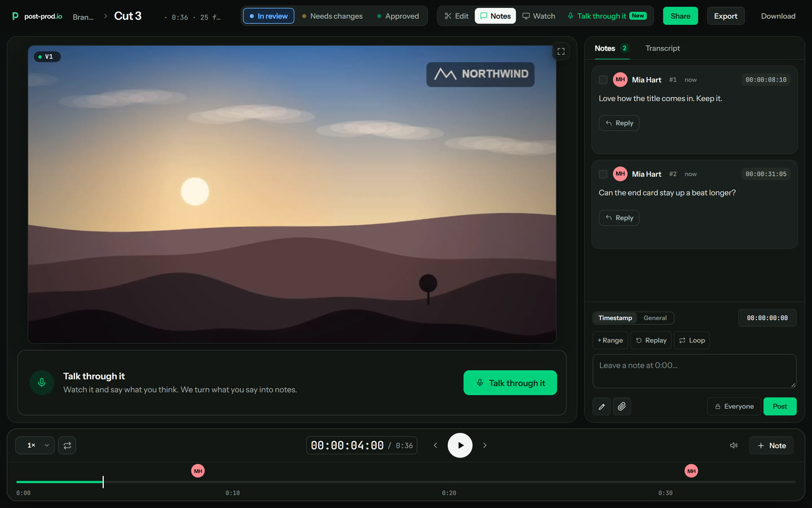The width and height of the screenshot is (812, 508).
Task: Open the Transcript tab
Action: [x=663, y=48]
